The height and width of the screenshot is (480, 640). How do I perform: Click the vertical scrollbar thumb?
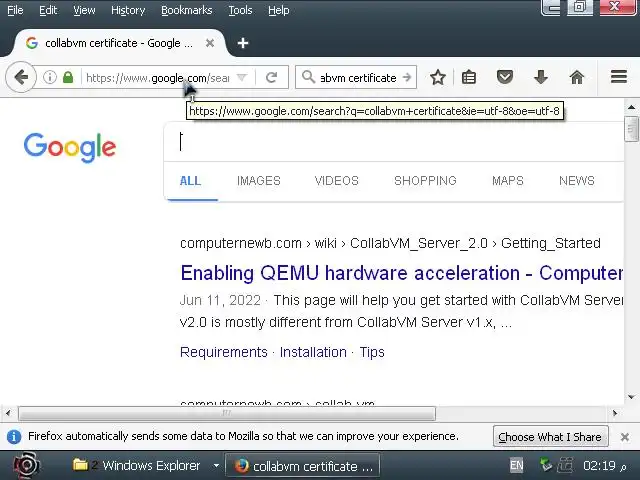pos(631,129)
